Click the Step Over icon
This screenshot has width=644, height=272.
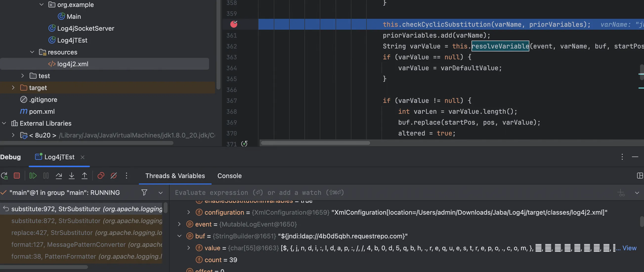(x=59, y=176)
